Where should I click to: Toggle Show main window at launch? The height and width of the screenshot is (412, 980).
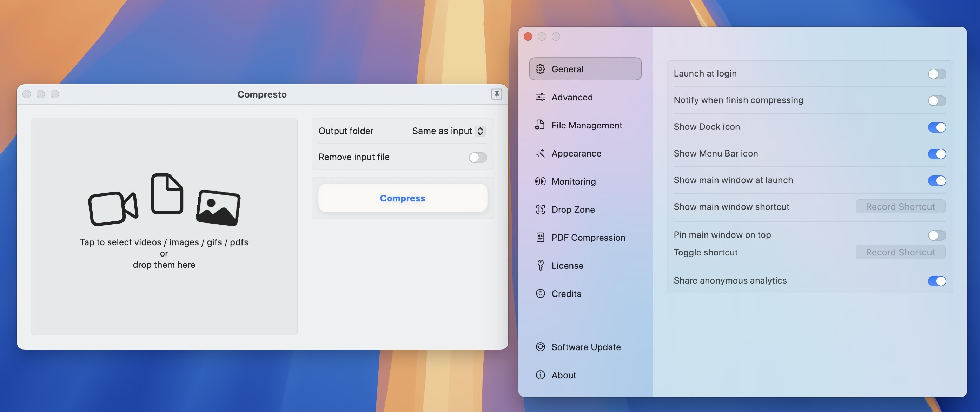[x=936, y=180]
